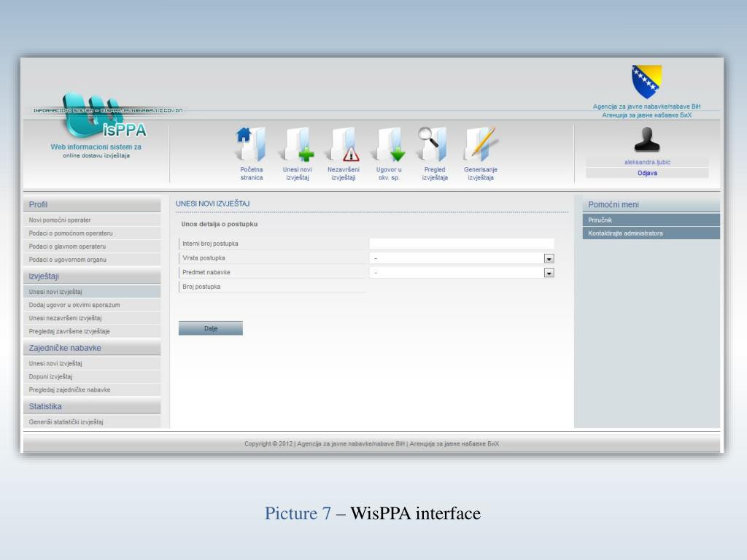Click Agencija za javne nabavke/nabave BiH text

[x=646, y=106]
